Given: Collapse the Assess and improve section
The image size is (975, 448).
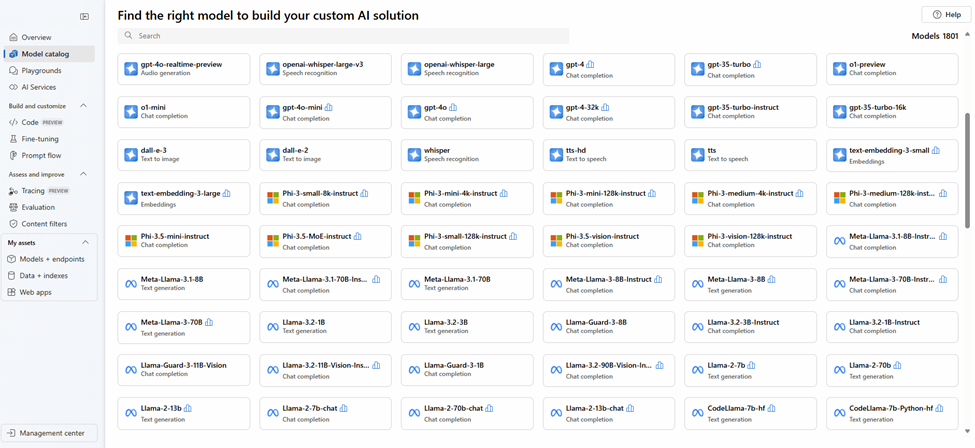Looking at the screenshot, I should [x=83, y=174].
